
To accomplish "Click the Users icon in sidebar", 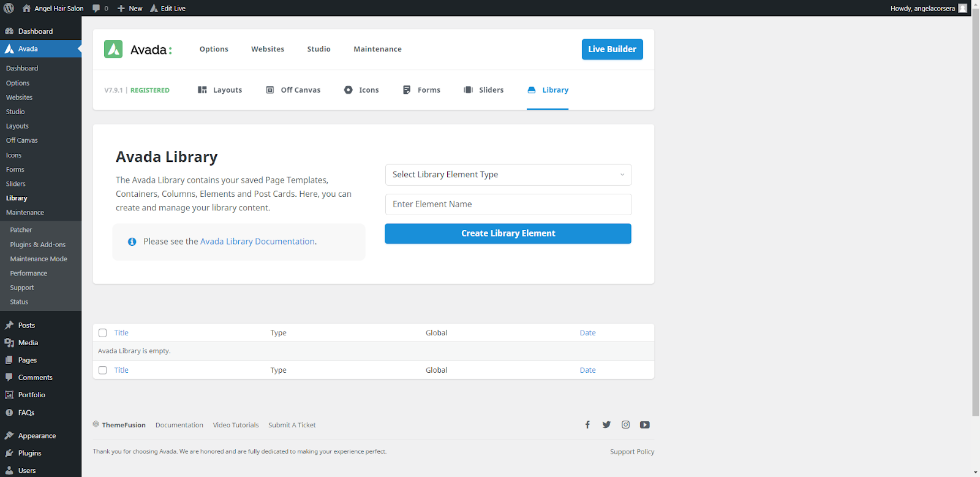I will pyautogui.click(x=9, y=470).
